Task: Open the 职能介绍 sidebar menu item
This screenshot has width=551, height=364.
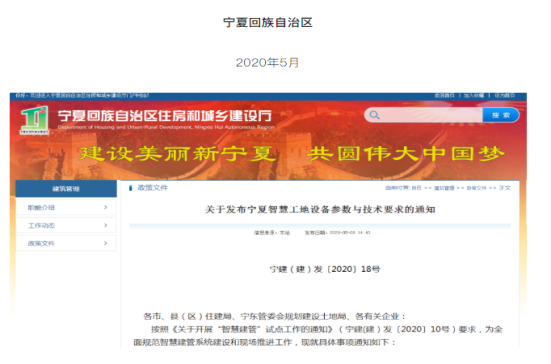Action: click(x=66, y=207)
